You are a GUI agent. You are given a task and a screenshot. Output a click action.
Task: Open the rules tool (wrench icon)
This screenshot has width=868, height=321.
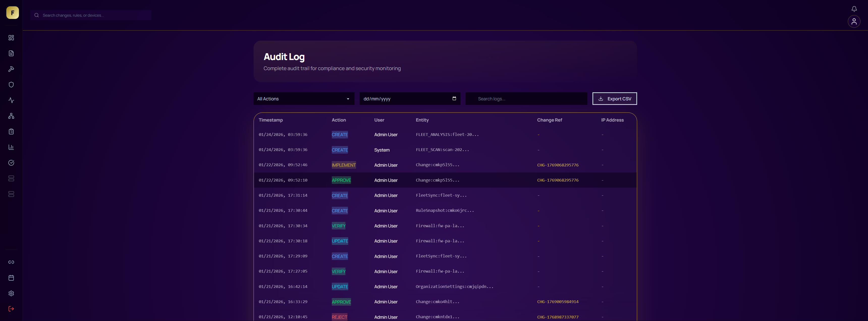point(11,69)
